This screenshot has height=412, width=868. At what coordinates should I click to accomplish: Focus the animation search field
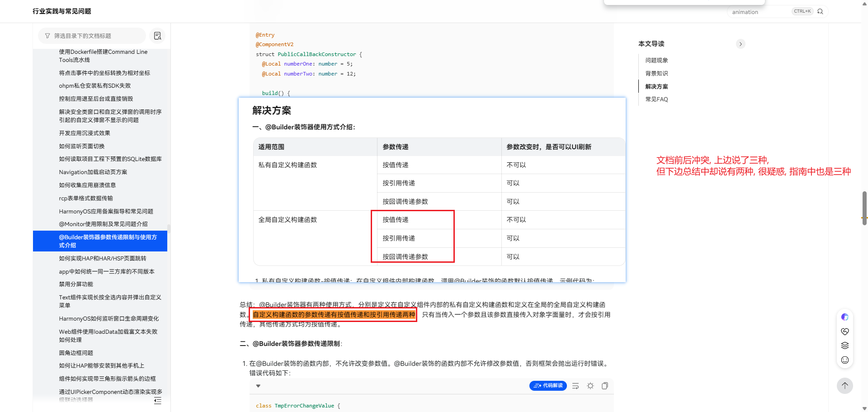[759, 12]
